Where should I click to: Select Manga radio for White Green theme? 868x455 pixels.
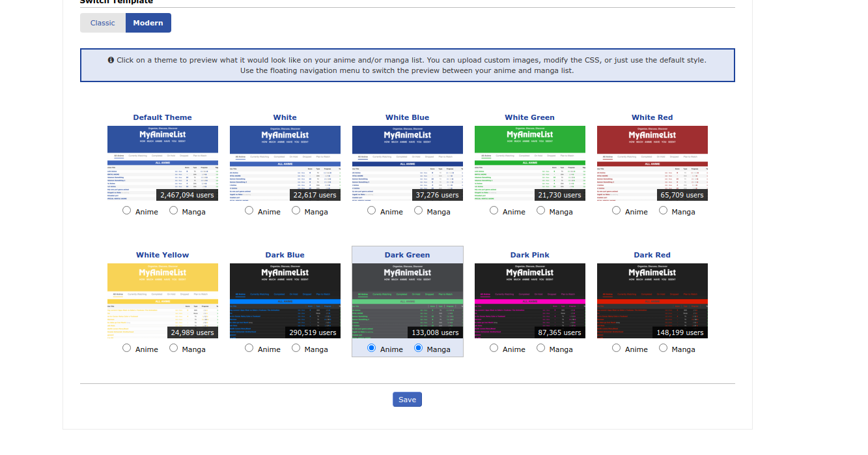pos(540,211)
